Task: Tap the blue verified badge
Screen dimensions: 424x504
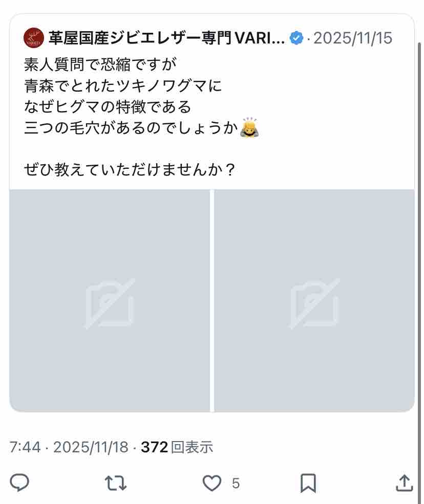Action: tap(296, 38)
